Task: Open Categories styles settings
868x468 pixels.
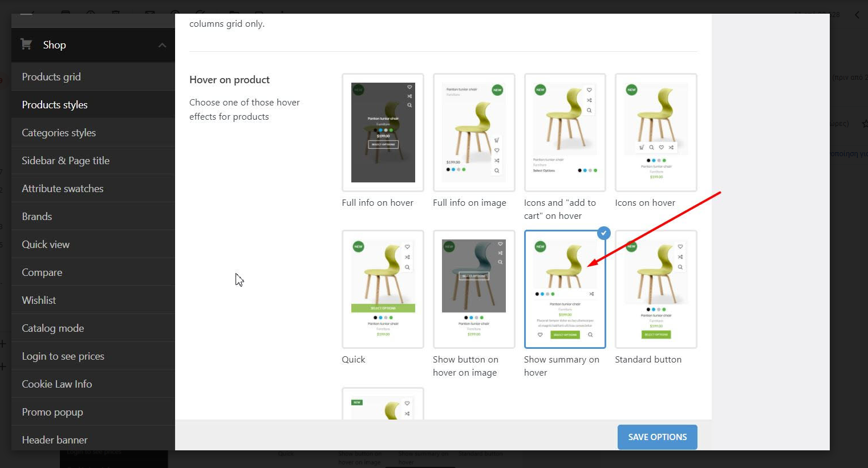Action: (x=93, y=133)
